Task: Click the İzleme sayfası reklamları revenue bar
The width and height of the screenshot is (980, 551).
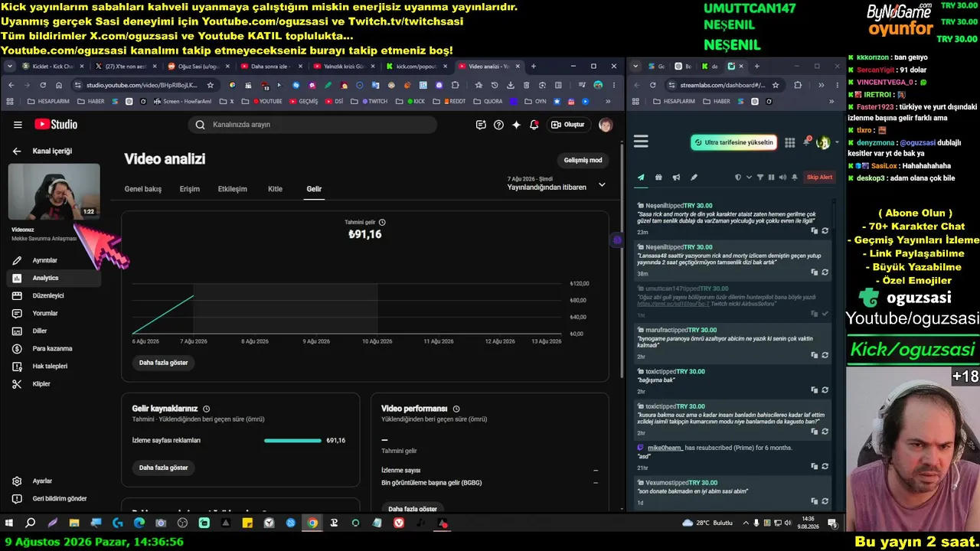Action: click(x=292, y=441)
